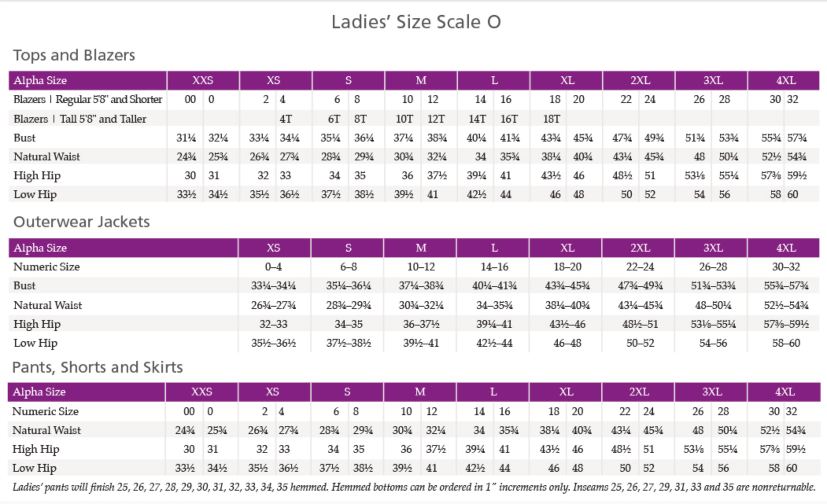Click the 18T cell in Tall blazers row
The height and width of the screenshot is (504, 827).
point(551,119)
